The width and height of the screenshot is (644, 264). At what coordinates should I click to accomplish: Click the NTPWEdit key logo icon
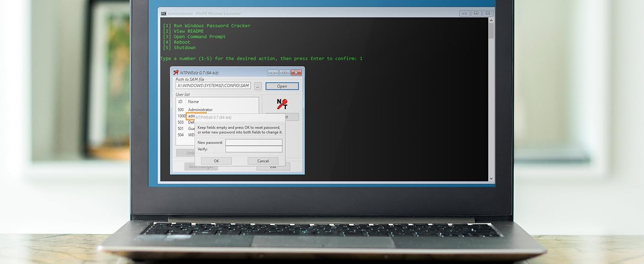(282, 104)
